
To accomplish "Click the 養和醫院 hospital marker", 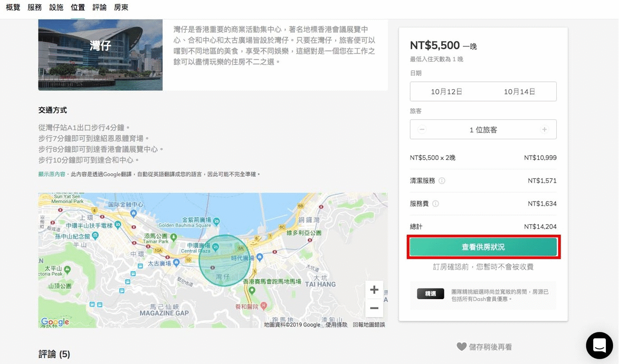I will tap(264, 305).
